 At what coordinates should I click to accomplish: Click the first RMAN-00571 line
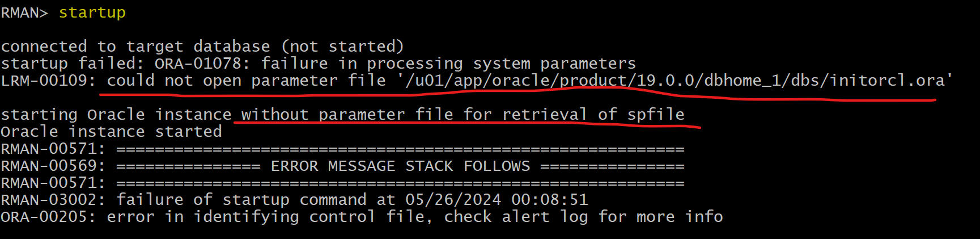click(343, 149)
